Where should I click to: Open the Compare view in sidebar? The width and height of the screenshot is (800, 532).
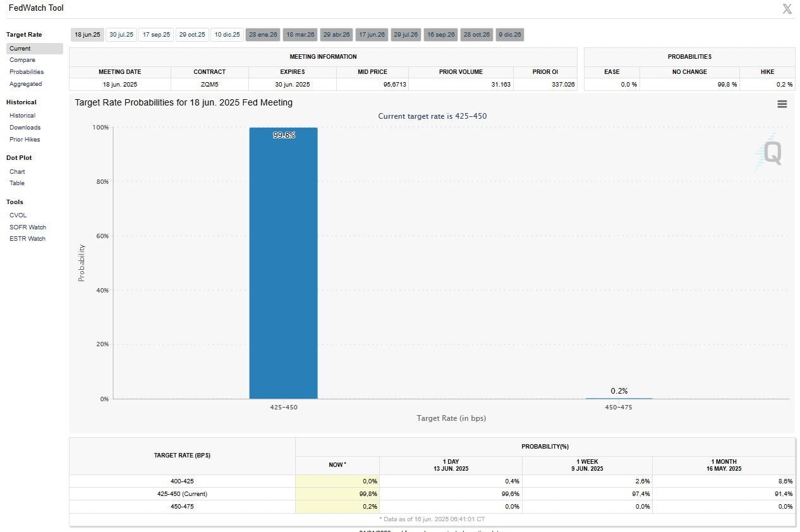(22, 60)
